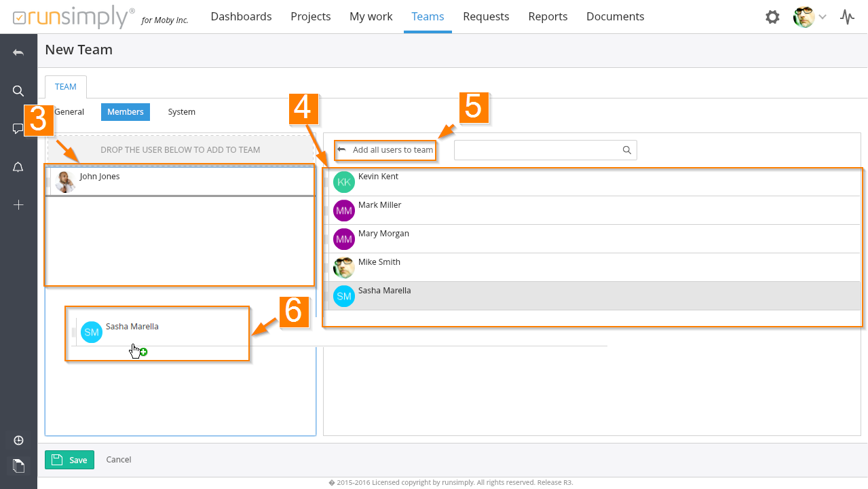Open notifications bell icon

click(x=18, y=167)
